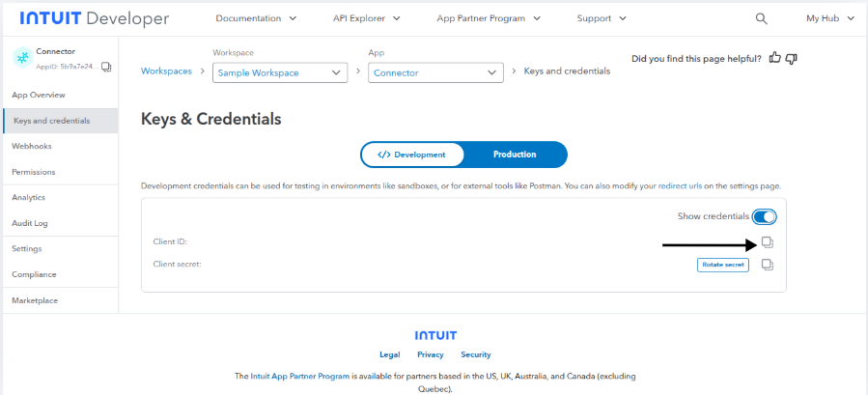Copy the AppID in the sidebar
The width and height of the screenshot is (868, 395).
pos(106,67)
